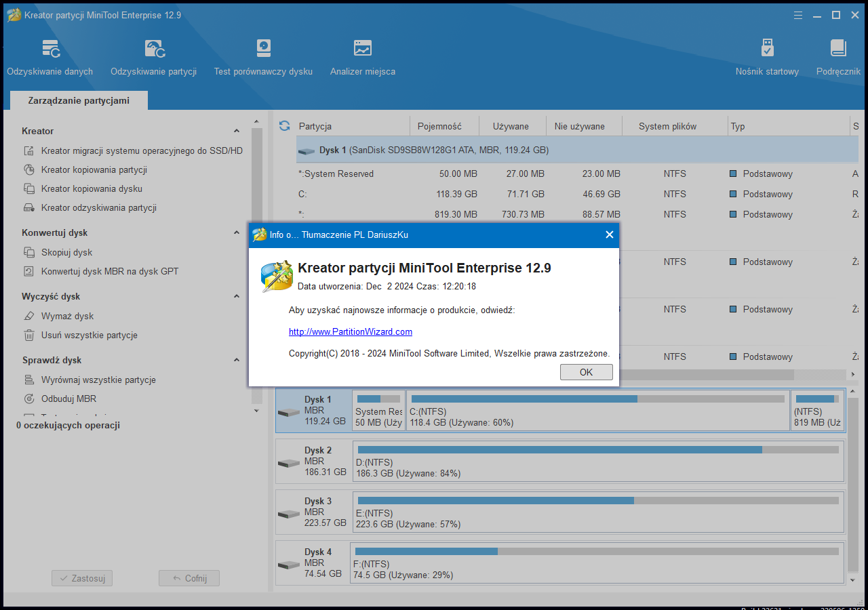
Task: Switch to Zarządzanie partycjami tab
Action: (79, 100)
